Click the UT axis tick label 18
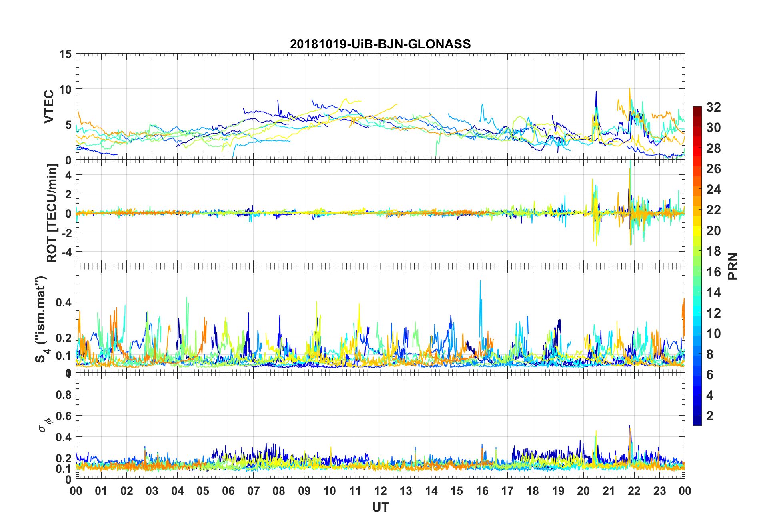This screenshot has width=761, height=532. (533, 491)
